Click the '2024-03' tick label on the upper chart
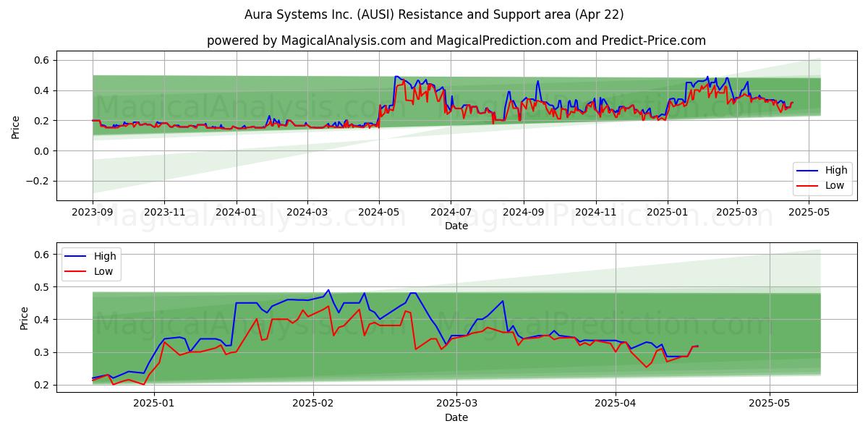Viewport: 868px width, 434px height. coord(307,211)
